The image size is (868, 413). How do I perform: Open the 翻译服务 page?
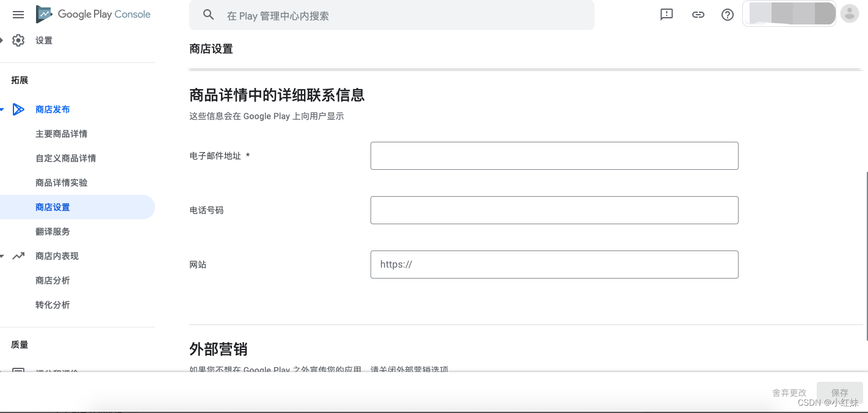53,232
